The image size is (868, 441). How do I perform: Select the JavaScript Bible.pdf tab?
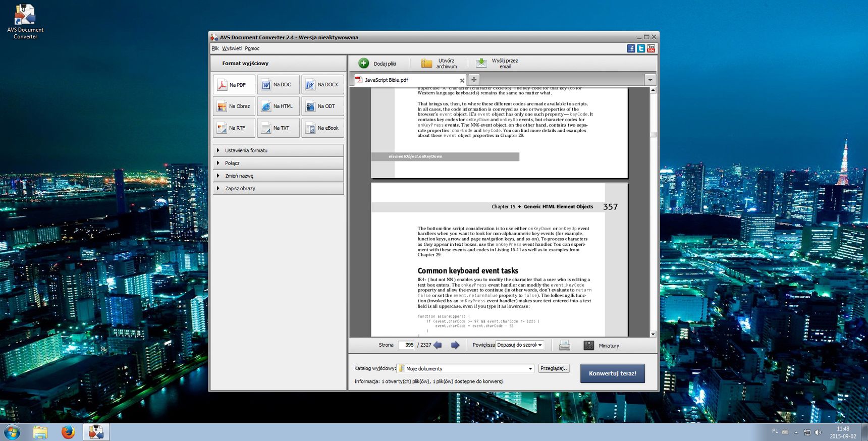409,80
